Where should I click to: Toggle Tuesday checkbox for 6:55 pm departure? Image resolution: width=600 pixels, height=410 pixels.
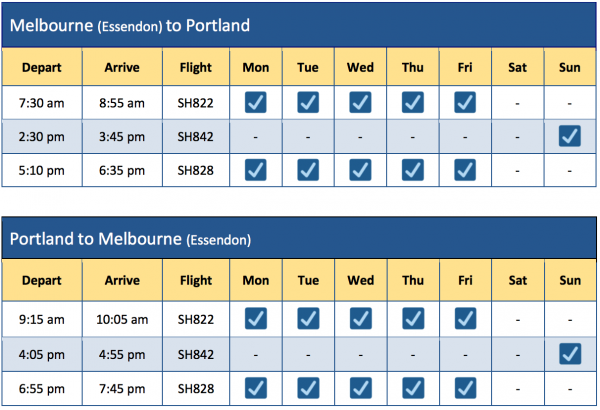click(x=308, y=387)
